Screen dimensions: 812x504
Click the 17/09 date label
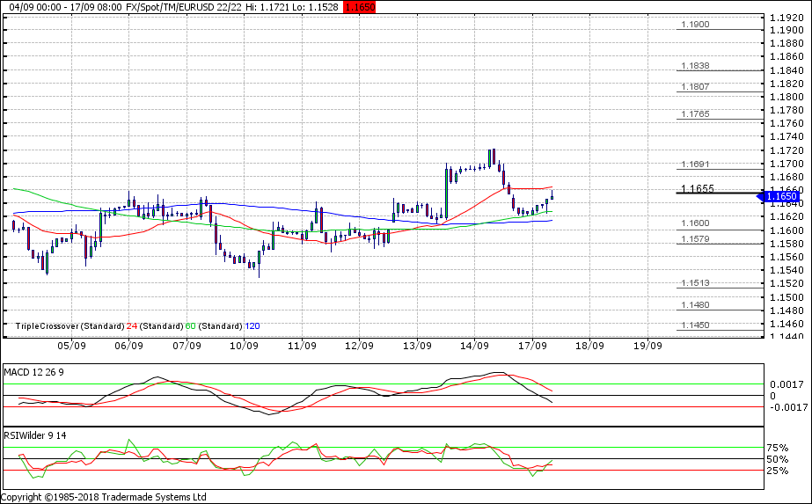[532, 346]
